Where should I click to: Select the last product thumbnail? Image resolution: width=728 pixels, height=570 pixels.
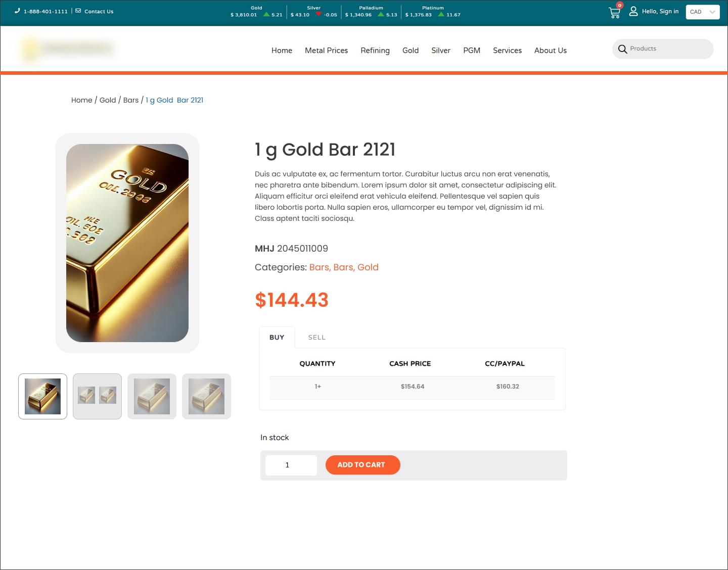206,396
